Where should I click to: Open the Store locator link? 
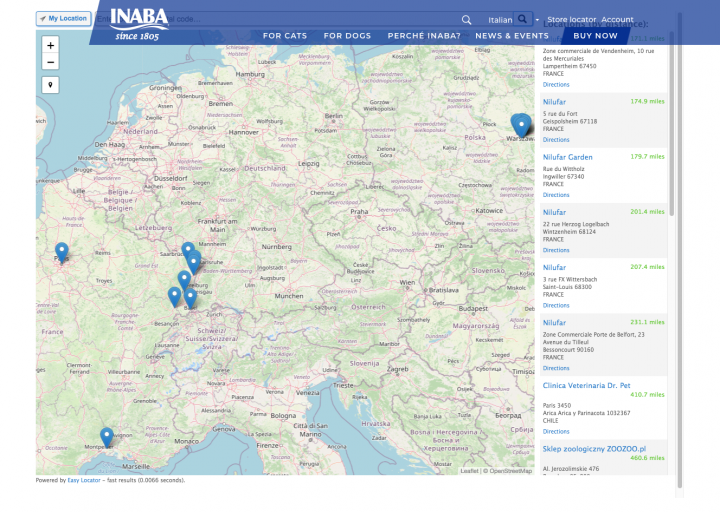[x=571, y=20]
